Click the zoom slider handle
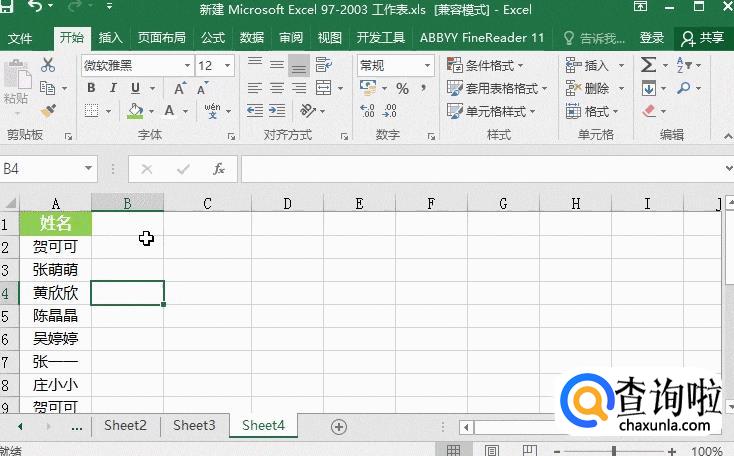 [x=614, y=451]
